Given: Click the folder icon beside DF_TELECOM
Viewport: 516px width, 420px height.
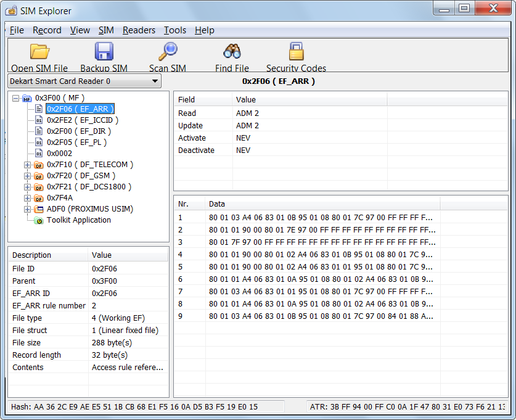Looking at the screenshot, I should tap(38, 165).
